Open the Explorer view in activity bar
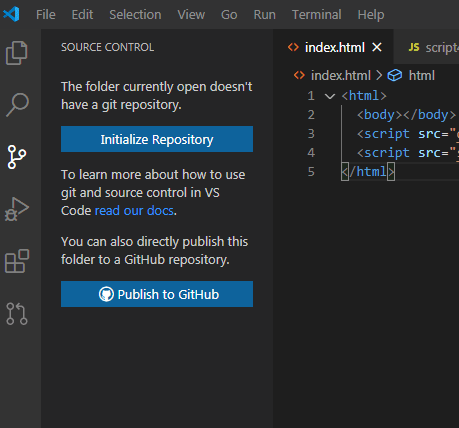The height and width of the screenshot is (428, 459). pos(16,53)
